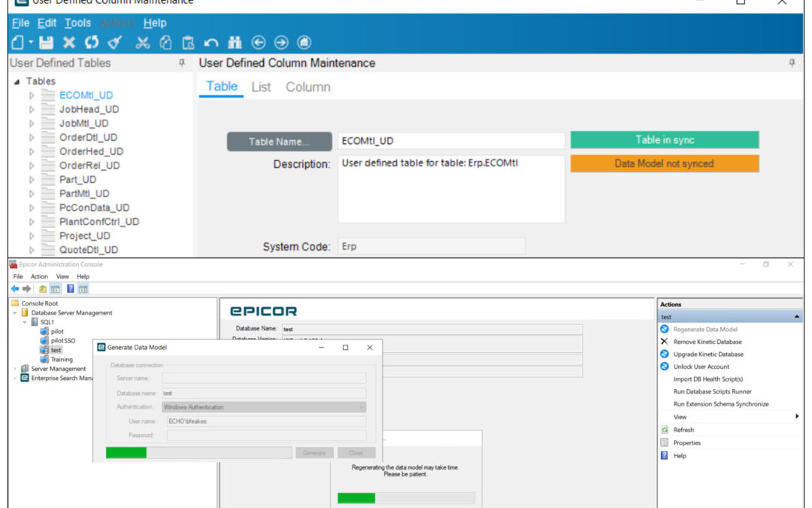Expand the Project_UD tree node
This screenshot has width=812, height=508.
(x=32, y=236)
